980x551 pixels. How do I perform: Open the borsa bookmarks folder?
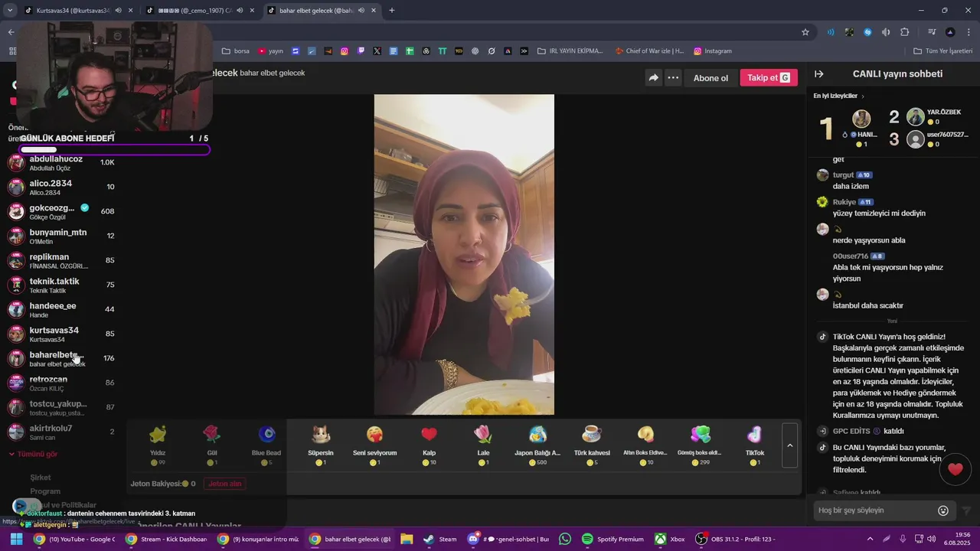(236, 51)
